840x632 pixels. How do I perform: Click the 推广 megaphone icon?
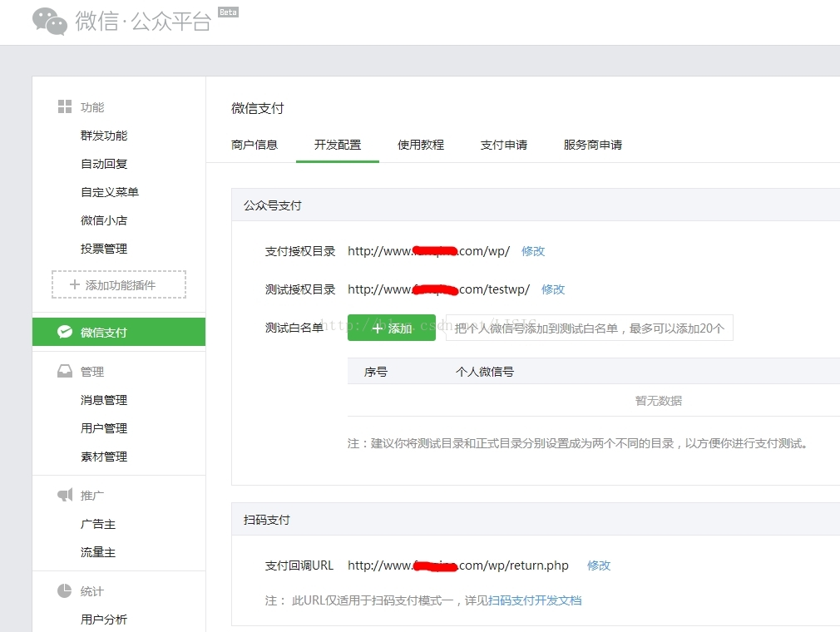[x=65, y=495]
